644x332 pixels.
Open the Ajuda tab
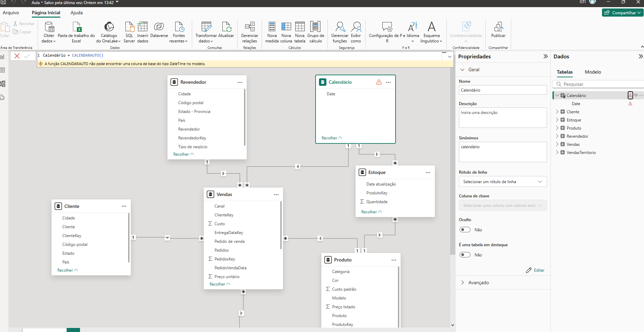click(77, 13)
